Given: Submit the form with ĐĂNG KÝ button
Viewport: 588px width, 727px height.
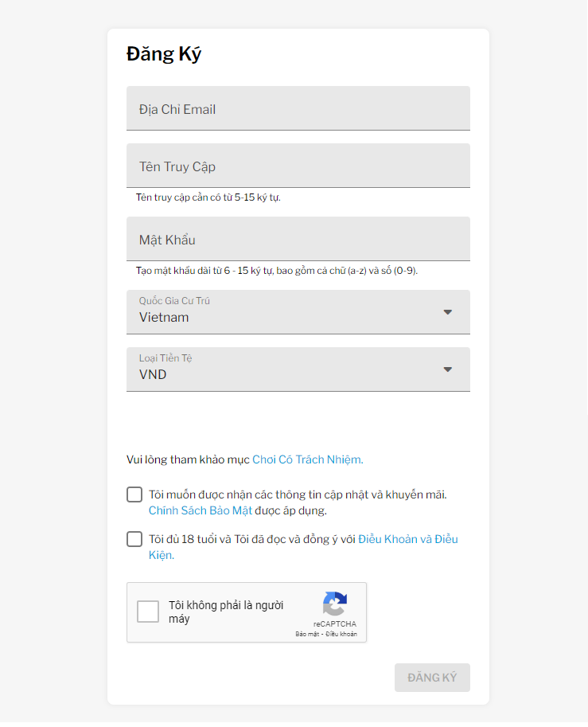Looking at the screenshot, I should click(432, 678).
